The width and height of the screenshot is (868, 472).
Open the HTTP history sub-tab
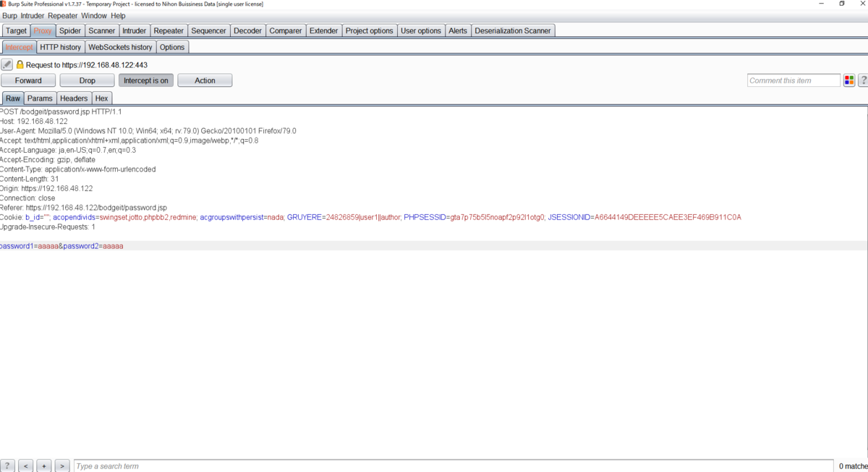point(61,47)
